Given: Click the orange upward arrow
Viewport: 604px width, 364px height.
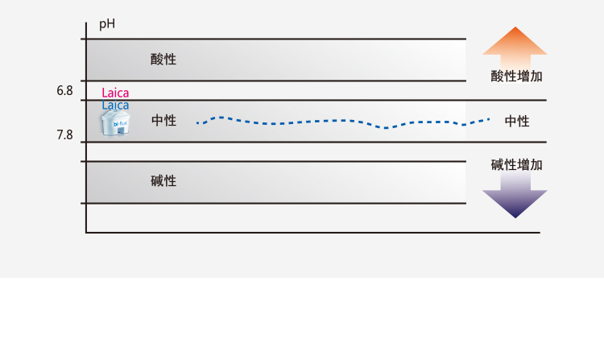Looking at the screenshot, I should (515, 43).
